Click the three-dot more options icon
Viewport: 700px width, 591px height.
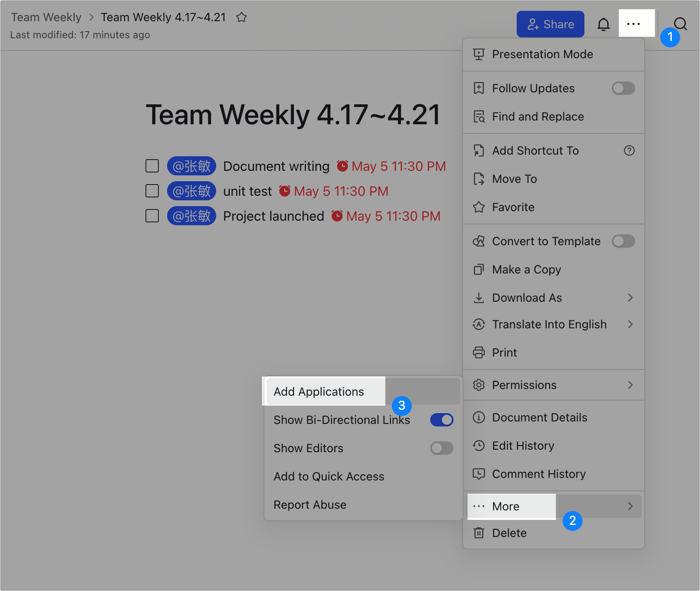click(633, 24)
